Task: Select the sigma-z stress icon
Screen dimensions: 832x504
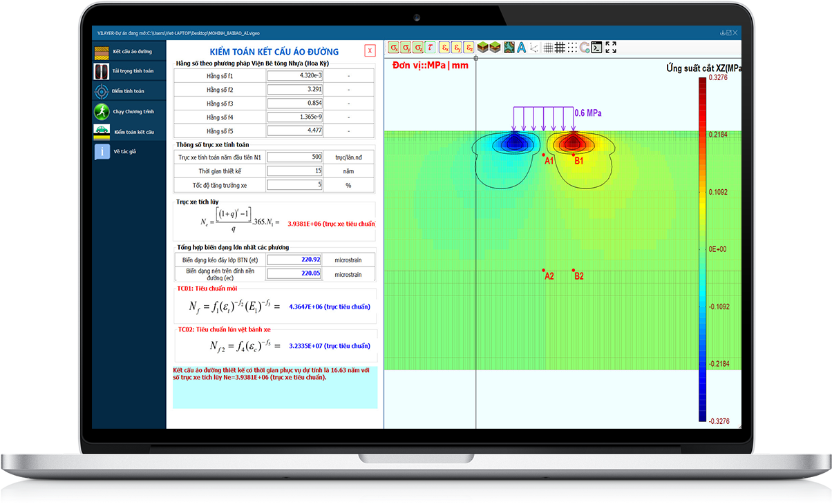Action: (419, 48)
